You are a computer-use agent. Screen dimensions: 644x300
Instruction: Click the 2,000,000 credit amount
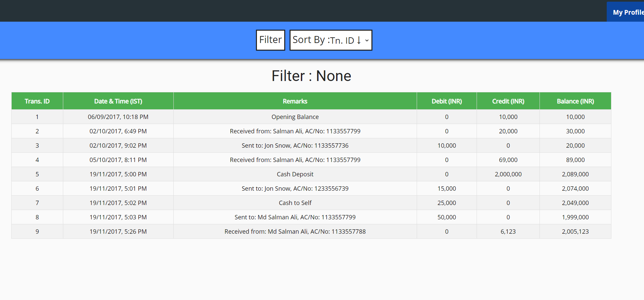point(508,174)
